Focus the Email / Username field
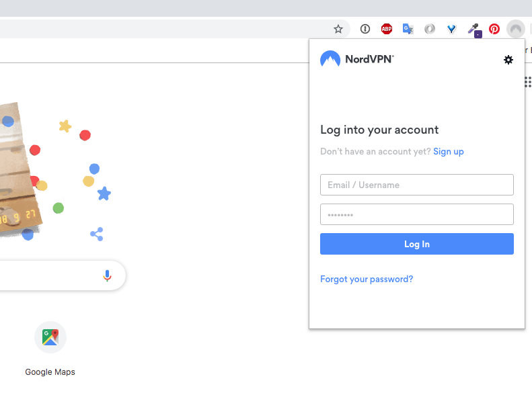This screenshot has width=532, height=393. point(417,185)
